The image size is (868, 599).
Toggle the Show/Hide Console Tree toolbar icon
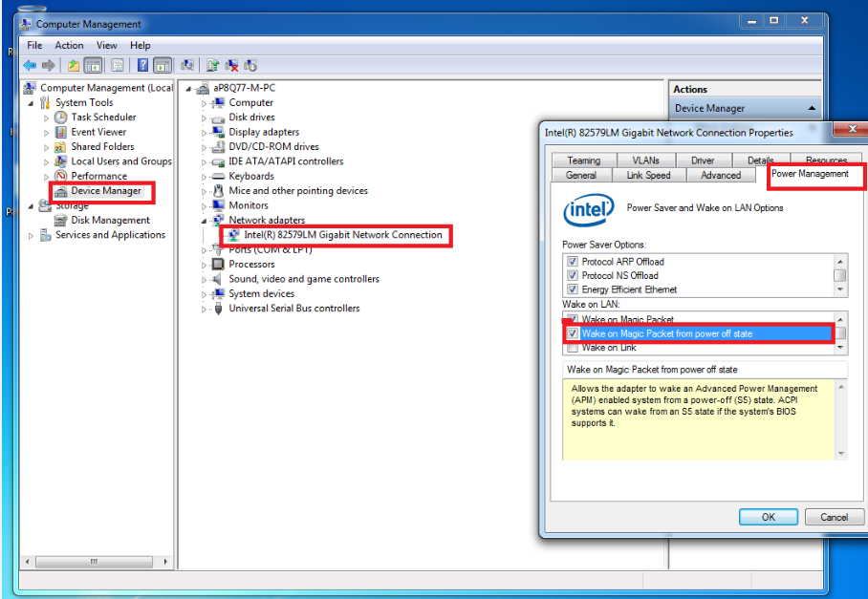click(x=93, y=66)
